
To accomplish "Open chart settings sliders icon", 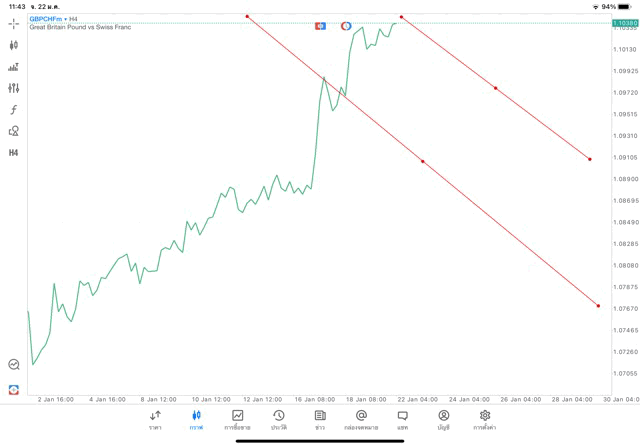I will pyautogui.click(x=13, y=88).
